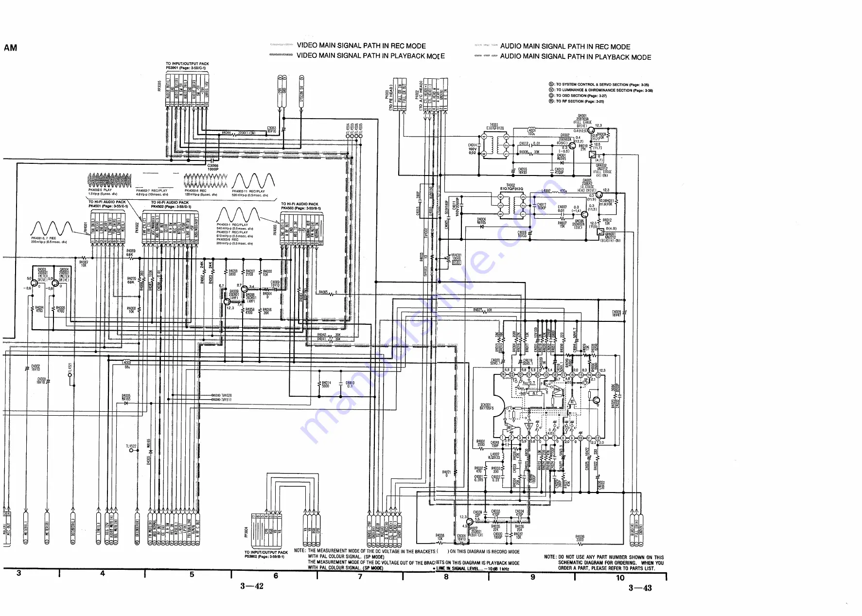Viewport: 862px width, 616px height.
Task: Click the 'PS3001 (Page: 3-59/C-1)' input/output pack label
Action: coord(186,68)
